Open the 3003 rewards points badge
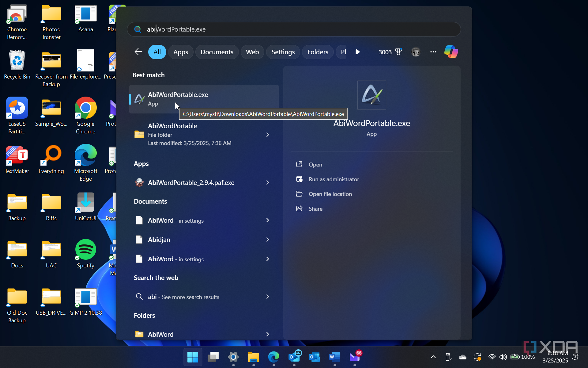 coord(390,52)
